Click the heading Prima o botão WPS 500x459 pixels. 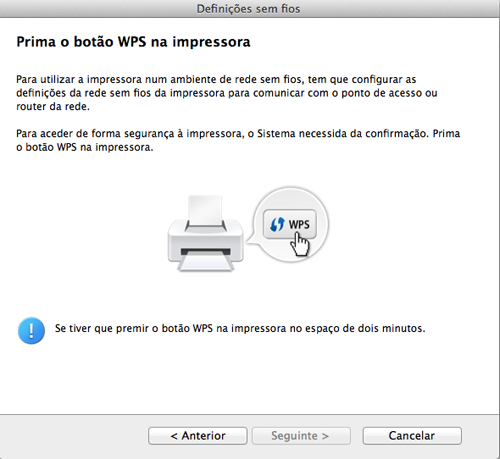[x=133, y=42]
